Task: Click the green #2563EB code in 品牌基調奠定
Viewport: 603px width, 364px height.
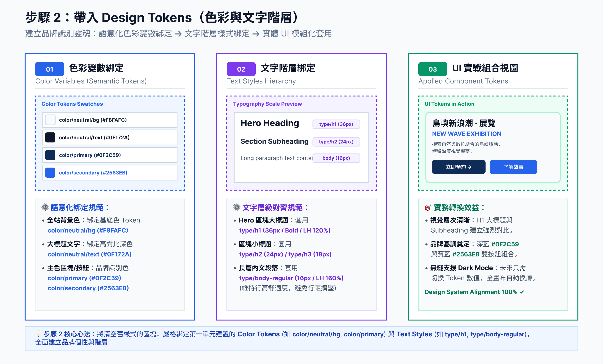Action: coord(466,254)
